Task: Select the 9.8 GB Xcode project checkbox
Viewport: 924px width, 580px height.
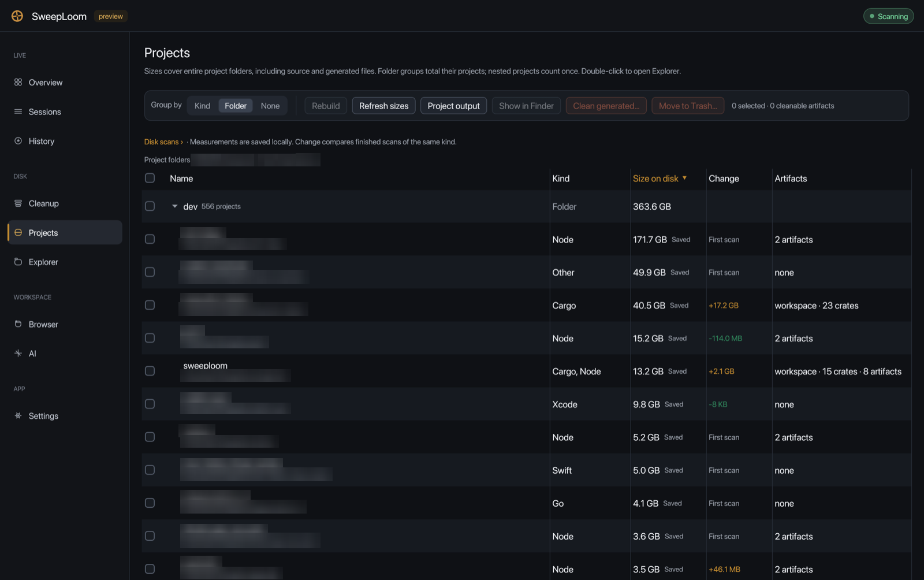Action: tap(150, 404)
